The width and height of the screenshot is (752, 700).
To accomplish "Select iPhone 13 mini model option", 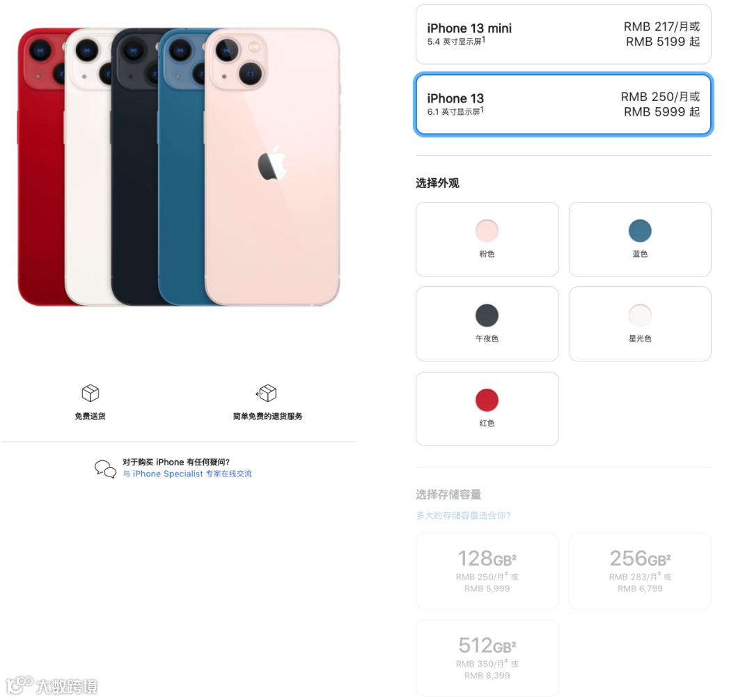I will point(563,34).
